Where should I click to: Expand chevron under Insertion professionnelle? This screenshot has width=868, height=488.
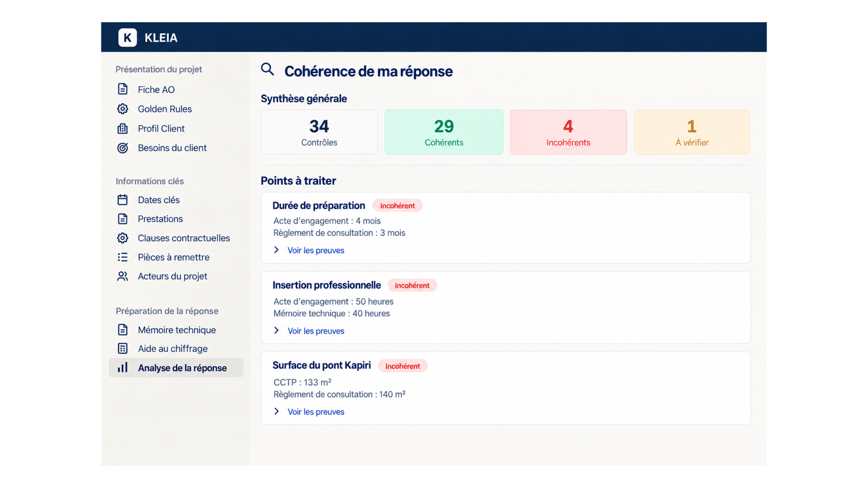[277, 330]
